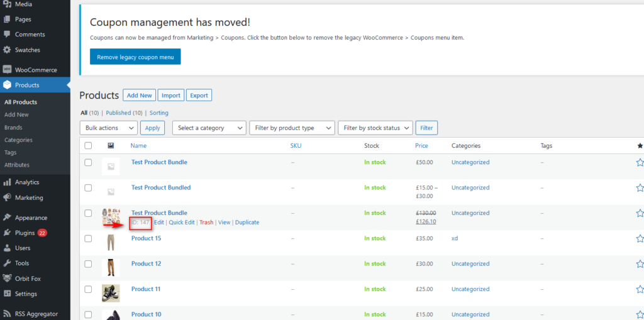Open Add New in Products submenu
644x320 pixels.
[16, 114]
